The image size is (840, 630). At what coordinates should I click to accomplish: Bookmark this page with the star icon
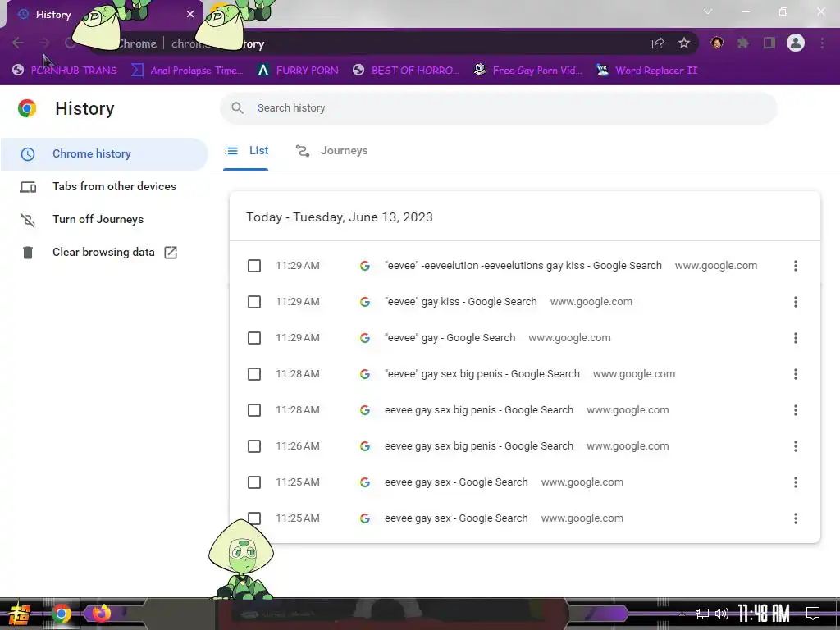point(684,43)
